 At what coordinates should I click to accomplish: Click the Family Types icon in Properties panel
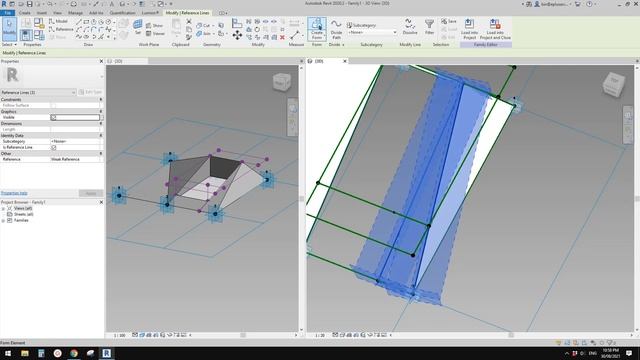(x=39, y=35)
